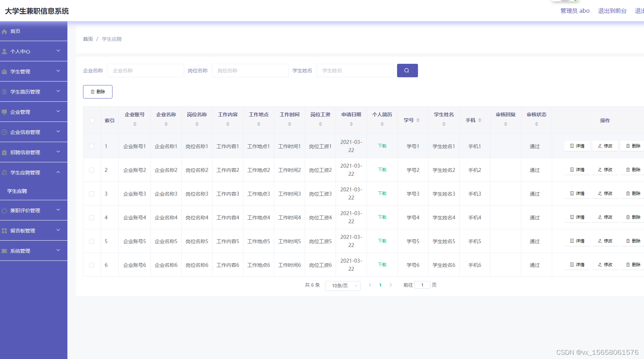Go to previous page arrow

tap(370, 285)
